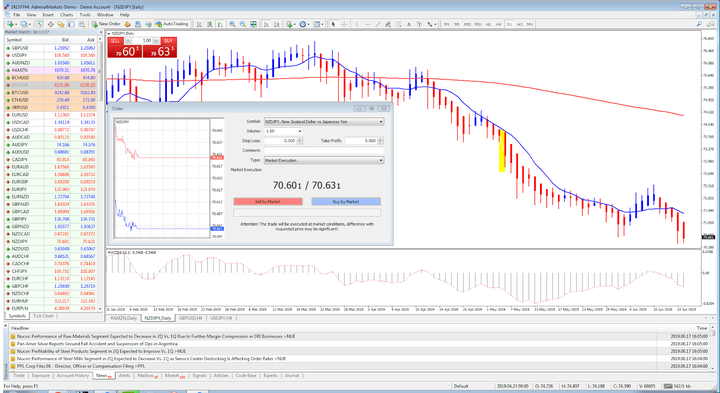Switch chart timeframe to H4

tap(498, 24)
